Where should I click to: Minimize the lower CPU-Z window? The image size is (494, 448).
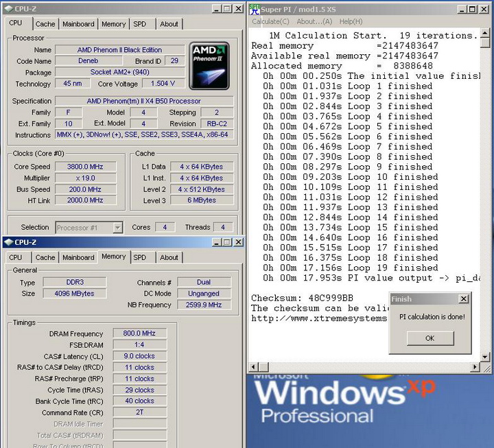pos(216,242)
